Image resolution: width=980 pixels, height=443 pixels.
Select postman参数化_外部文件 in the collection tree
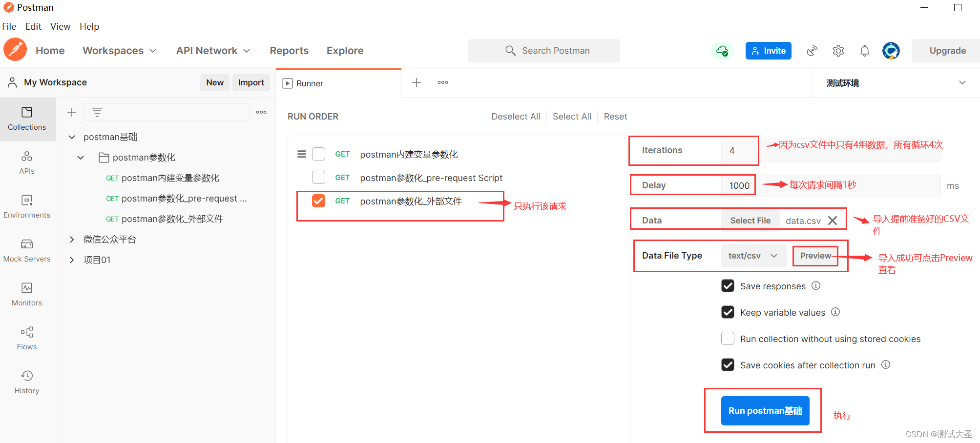pos(172,219)
